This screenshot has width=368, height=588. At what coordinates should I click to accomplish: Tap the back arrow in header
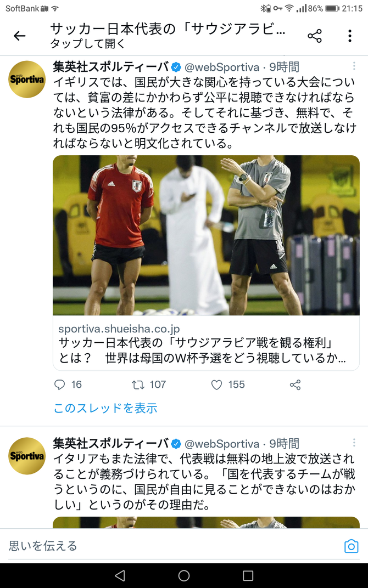click(20, 36)
